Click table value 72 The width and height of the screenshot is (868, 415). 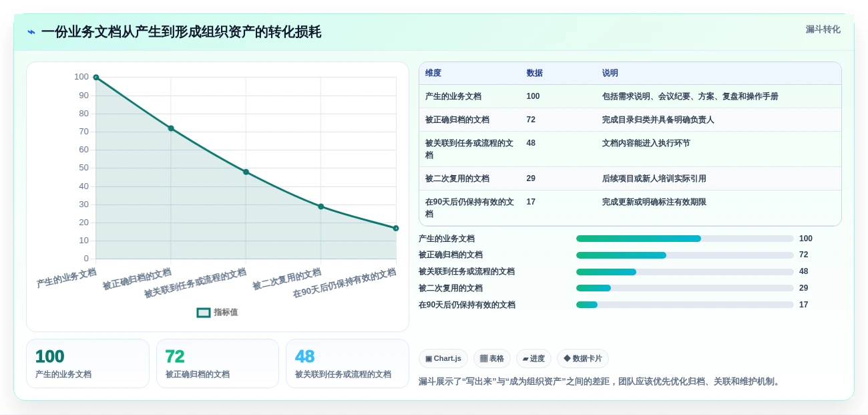pos(531,120)
